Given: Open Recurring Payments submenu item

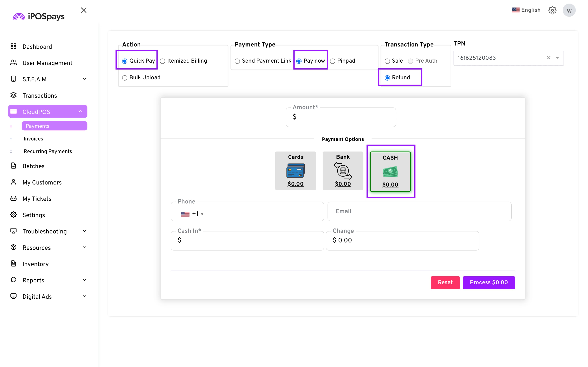Looking at the screenshot, I should [x=48, y=151].
